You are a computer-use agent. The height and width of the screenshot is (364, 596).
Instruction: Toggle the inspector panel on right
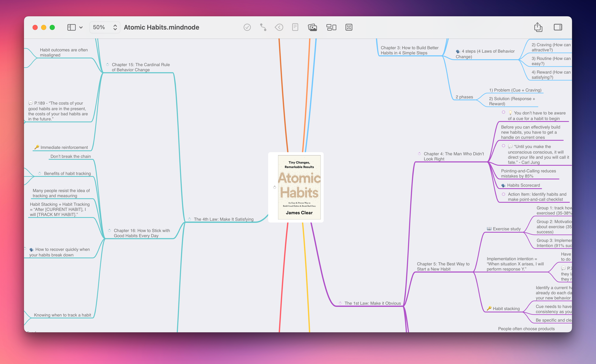pyautogui.click(x=558, y=27)
